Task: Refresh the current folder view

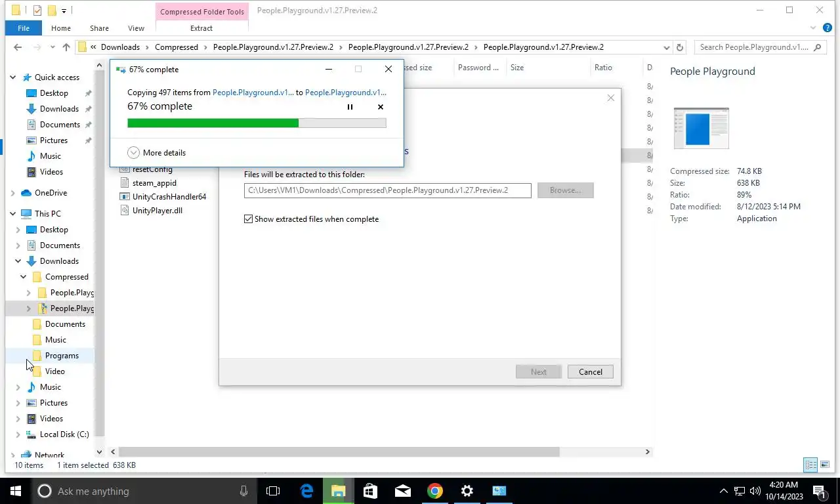Action: pos(680,47)
